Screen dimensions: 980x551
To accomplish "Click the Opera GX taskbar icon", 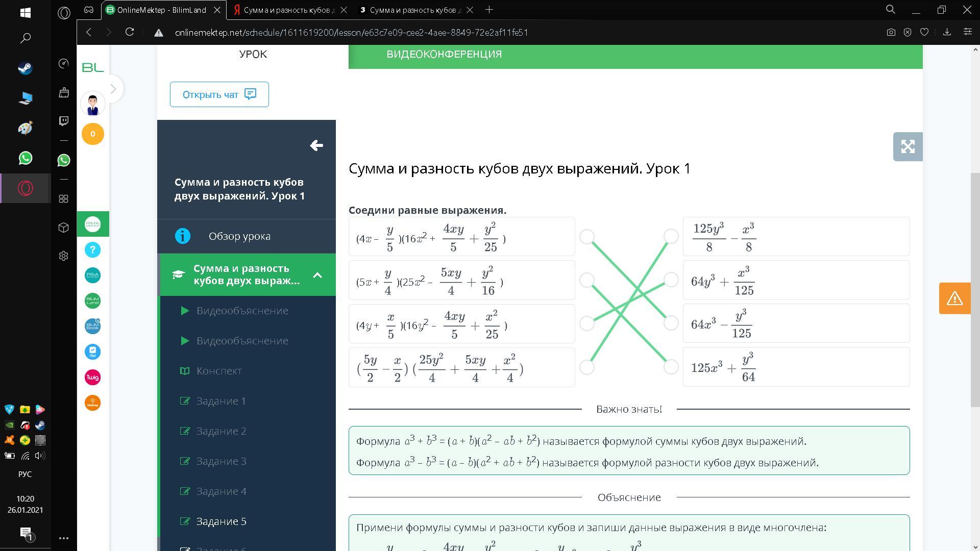I will pyautogui.click(x=25, y=188).
